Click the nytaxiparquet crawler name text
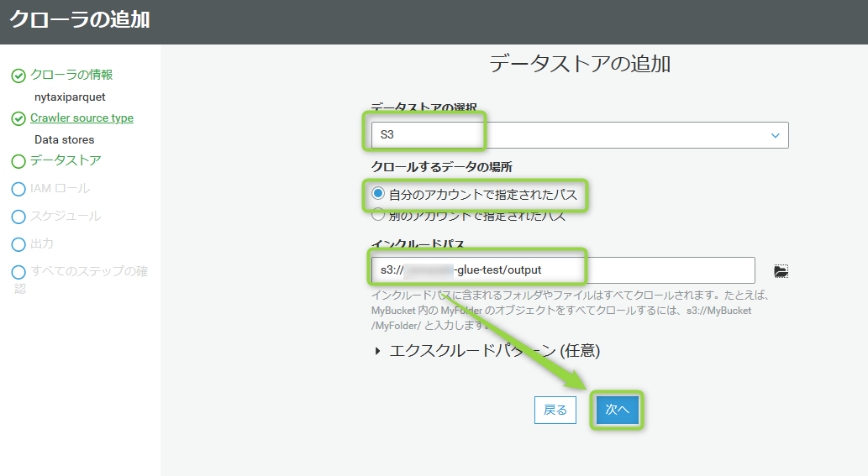Viewport: 868px width, 476px height. click(x=70, y=97)
